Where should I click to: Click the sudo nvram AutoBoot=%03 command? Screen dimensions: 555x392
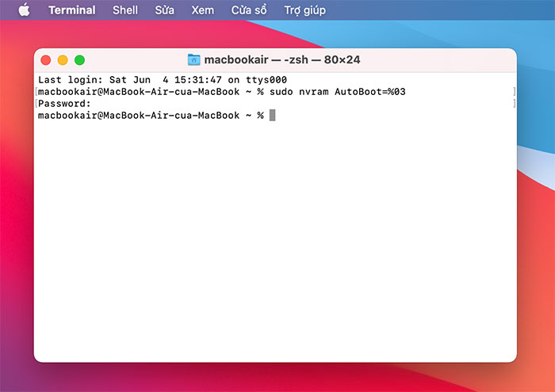(x=337, y=92)
